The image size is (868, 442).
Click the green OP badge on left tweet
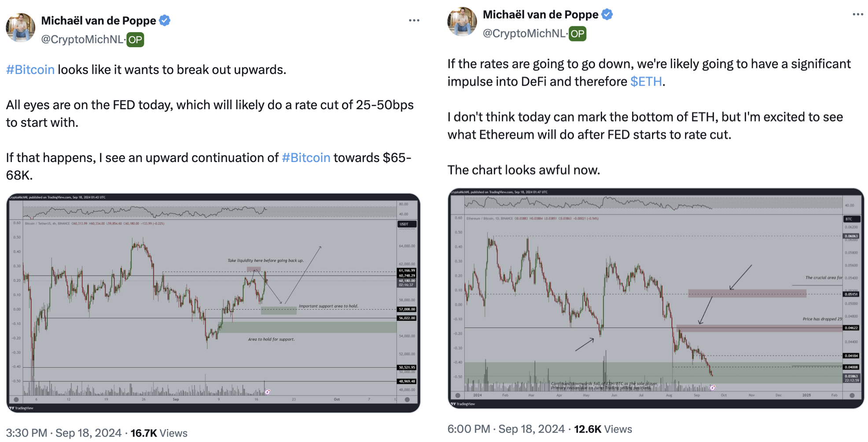click(135, 40)
